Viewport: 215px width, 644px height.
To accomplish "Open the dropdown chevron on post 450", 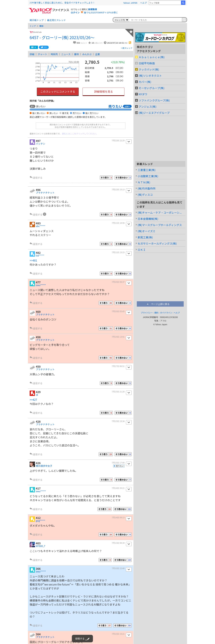I will click(129, 367).
